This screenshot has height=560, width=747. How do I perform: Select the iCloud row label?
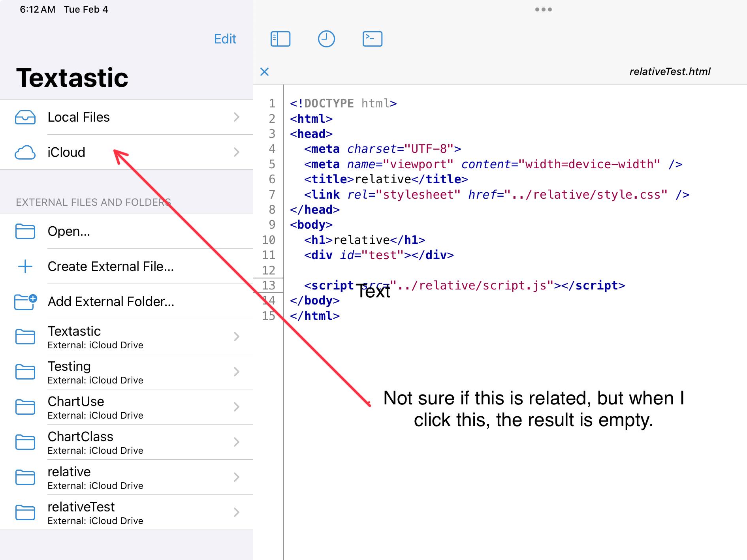(66, 152)
